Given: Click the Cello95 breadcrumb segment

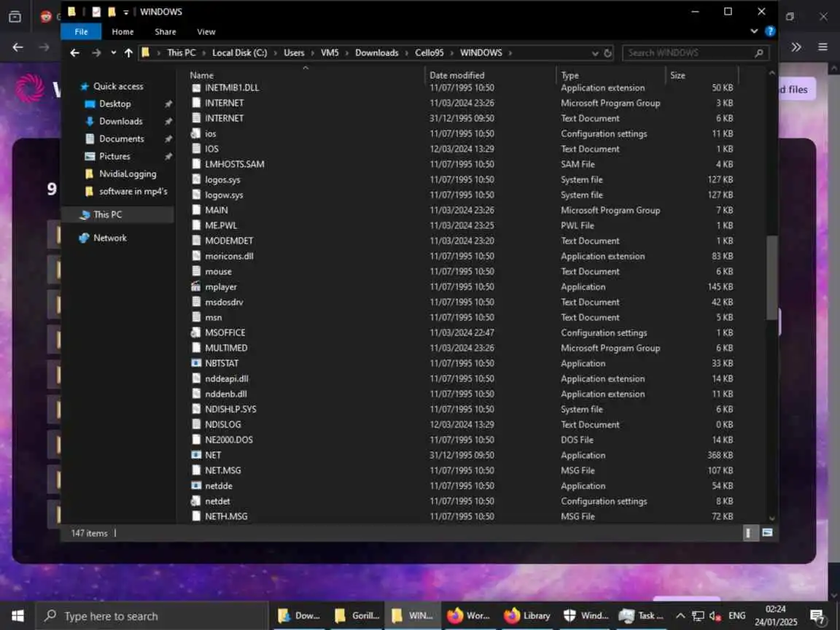Looking at the screenshot, I should point(429,52).
